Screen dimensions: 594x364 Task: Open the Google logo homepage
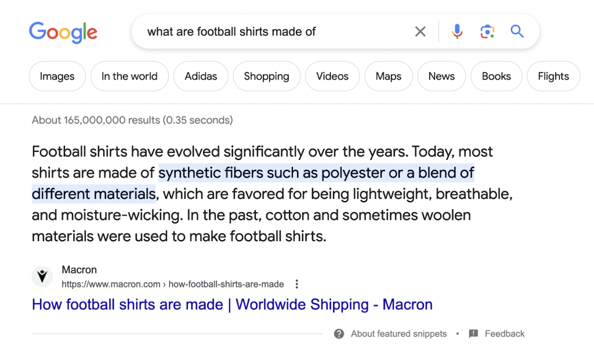coord(63,32)
